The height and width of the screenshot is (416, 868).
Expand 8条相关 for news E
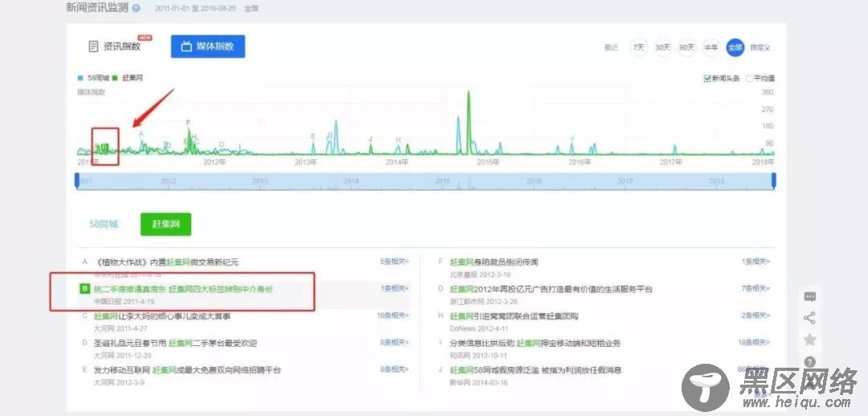click(394, 369)
